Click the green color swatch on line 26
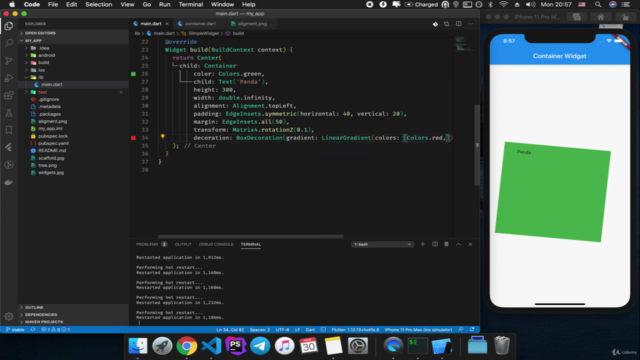 (x=133, y=74)
